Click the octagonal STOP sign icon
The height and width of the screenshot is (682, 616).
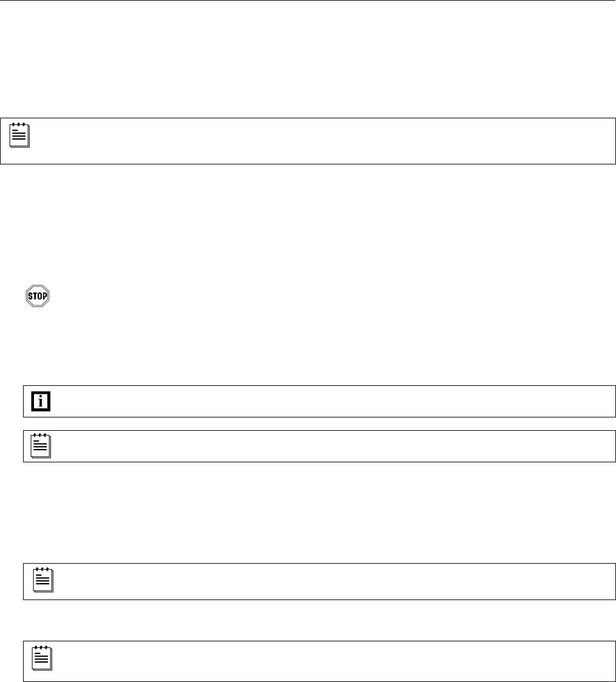pos(36,296)
